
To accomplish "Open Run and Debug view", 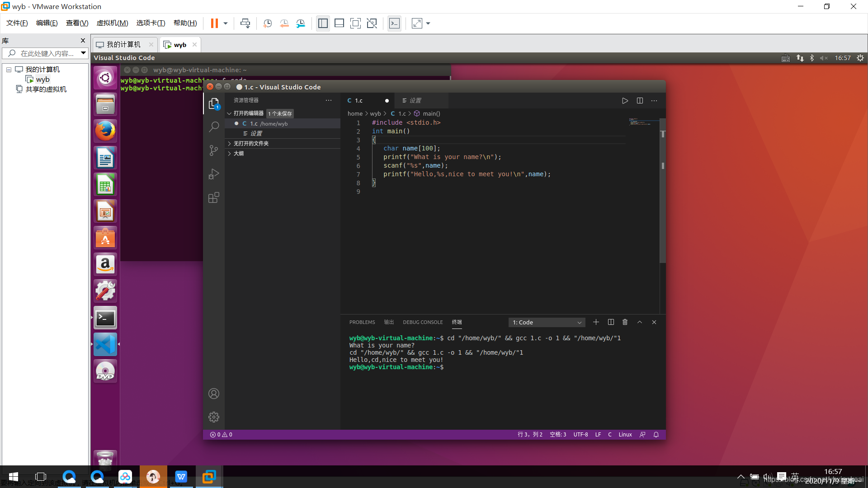I will click(214, 174).
